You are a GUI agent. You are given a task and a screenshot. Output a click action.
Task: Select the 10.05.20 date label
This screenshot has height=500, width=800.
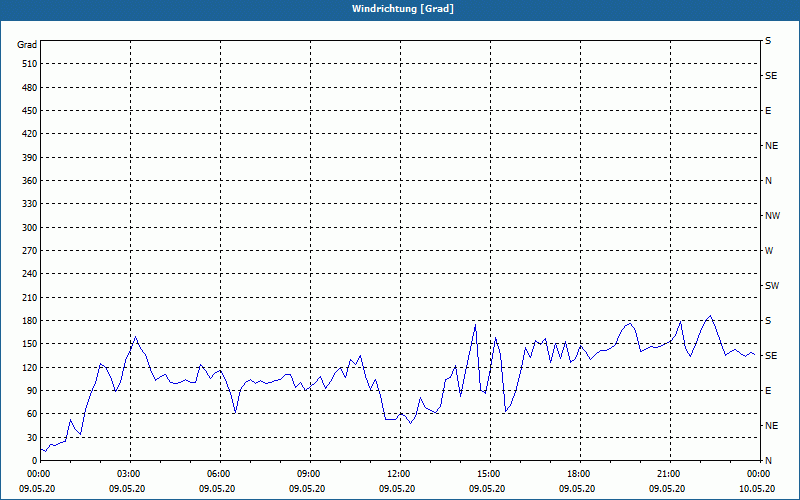(x=757, y=489)
